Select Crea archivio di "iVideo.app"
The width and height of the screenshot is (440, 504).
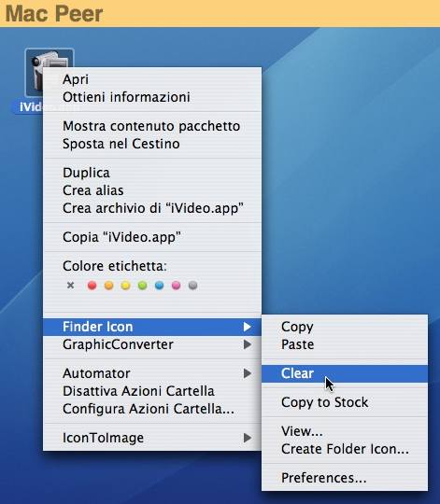152,208
